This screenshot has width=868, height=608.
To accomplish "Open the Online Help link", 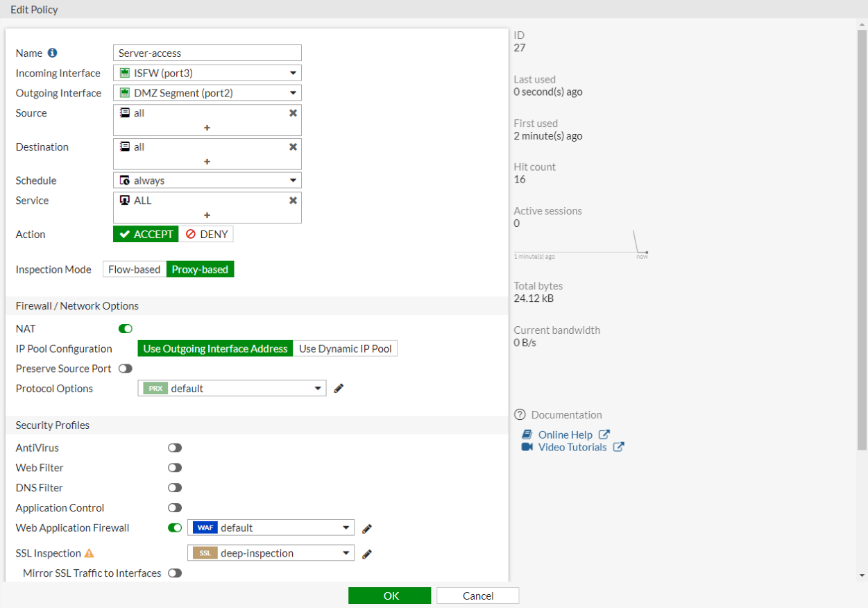I will [x=565, y=434].
